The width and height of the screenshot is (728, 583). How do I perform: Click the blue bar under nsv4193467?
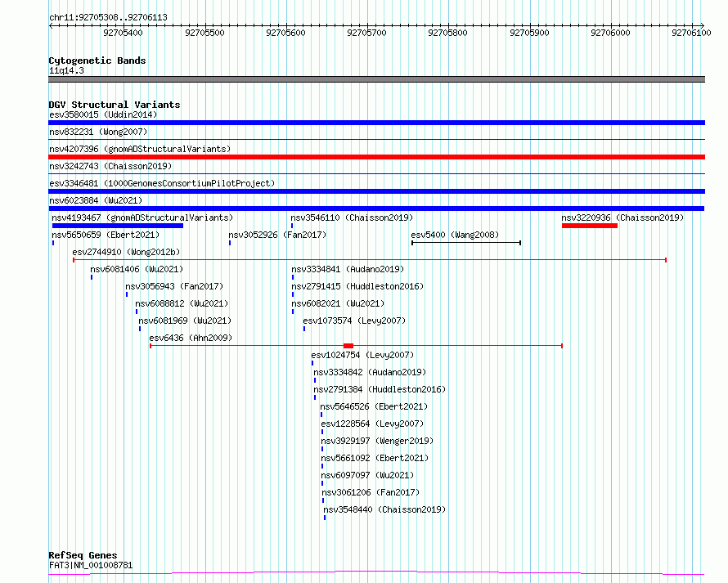coord(118,226)
